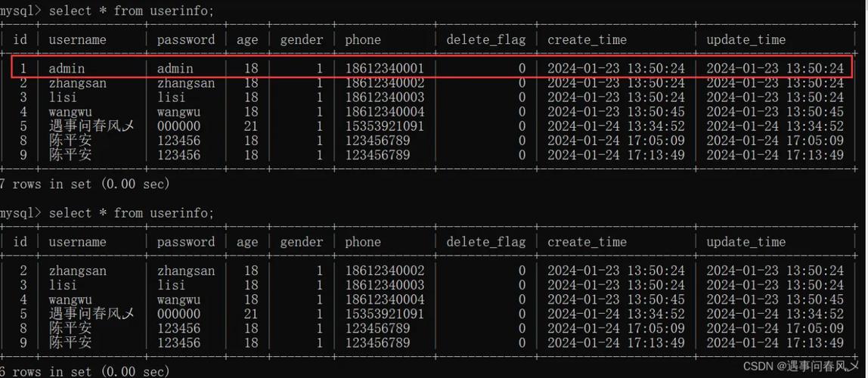868x378 pixels.
Task: Select the create_time header in first table
Action: tap(587, 39)
